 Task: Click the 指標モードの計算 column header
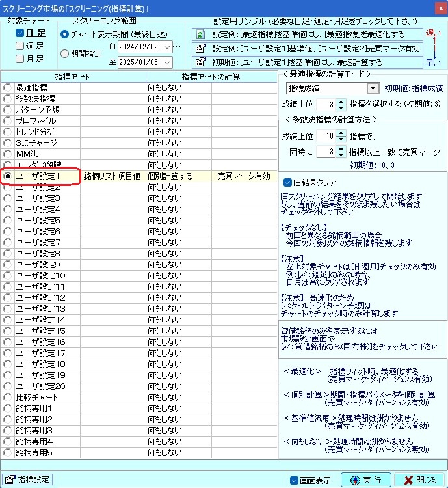pyautogui.click(x=211, y=77)
